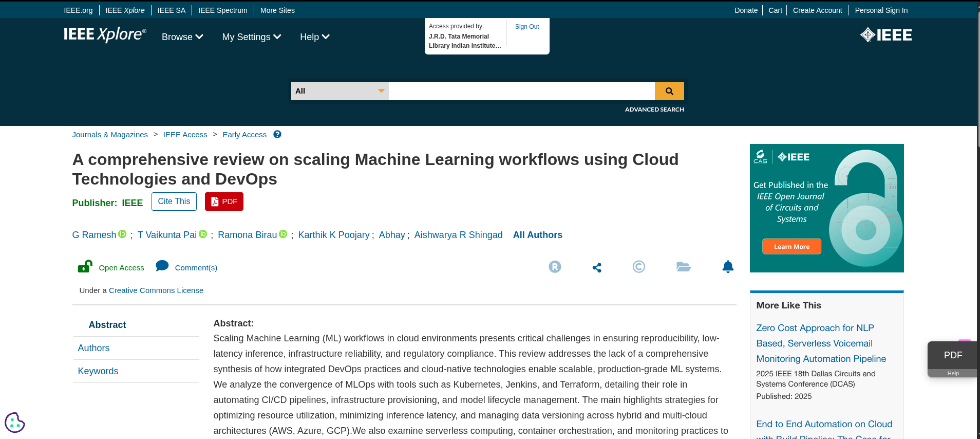980x439 pixels.
Task: Click All Authors link
Action: click(538, 235)
